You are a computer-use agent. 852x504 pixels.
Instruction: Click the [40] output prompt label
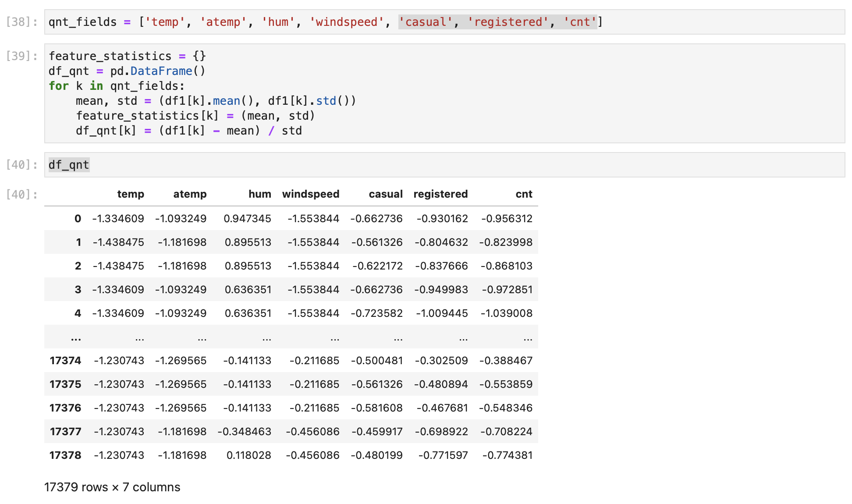(21, 195)
